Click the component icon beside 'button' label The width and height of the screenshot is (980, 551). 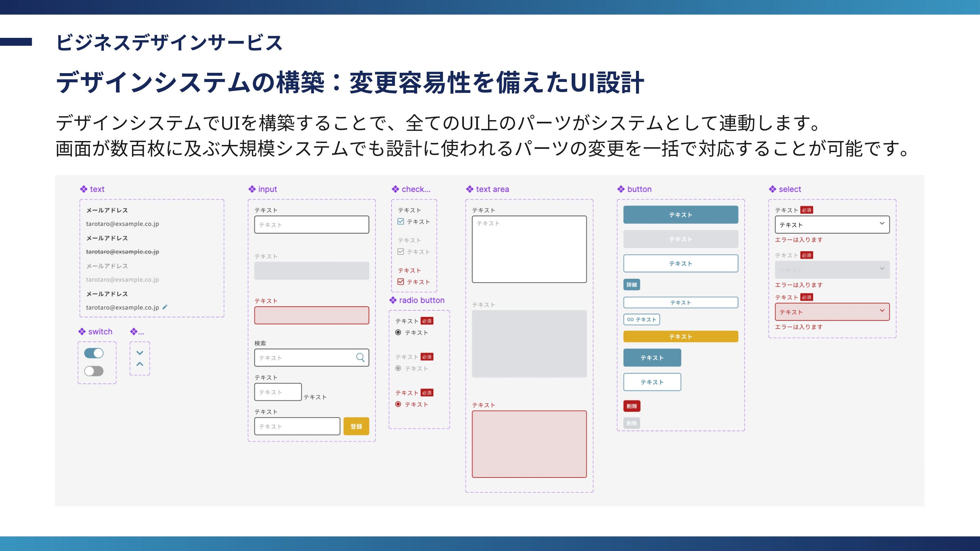click(621, 189)
